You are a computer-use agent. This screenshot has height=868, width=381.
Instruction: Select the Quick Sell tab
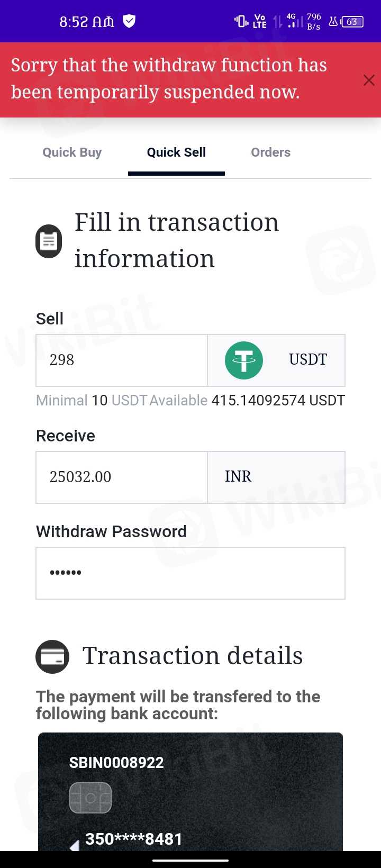tap(176, 152)
